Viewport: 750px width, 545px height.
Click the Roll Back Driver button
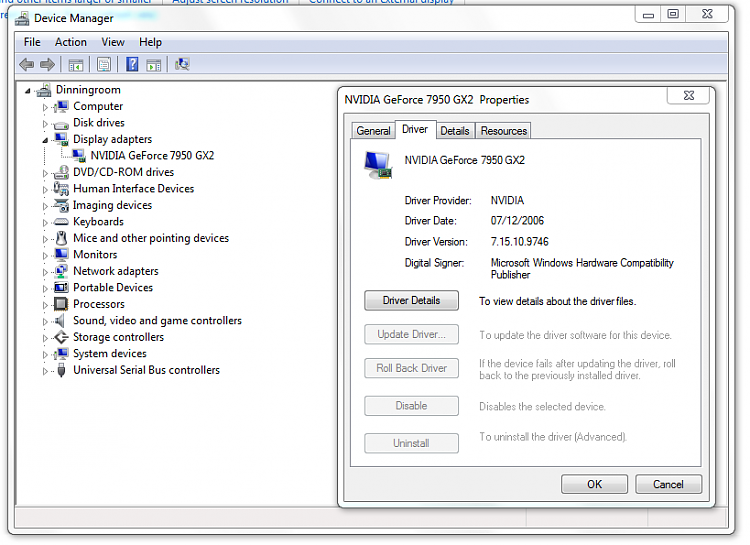tap(411, 368)
